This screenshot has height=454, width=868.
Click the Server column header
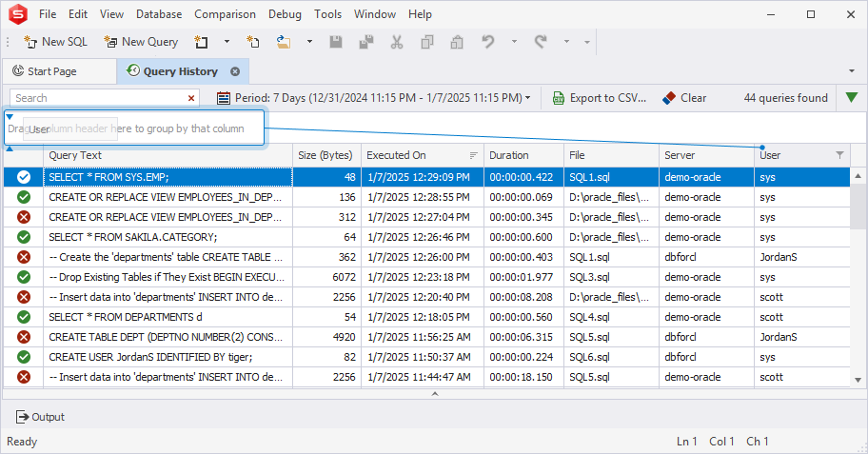(706, 155)
